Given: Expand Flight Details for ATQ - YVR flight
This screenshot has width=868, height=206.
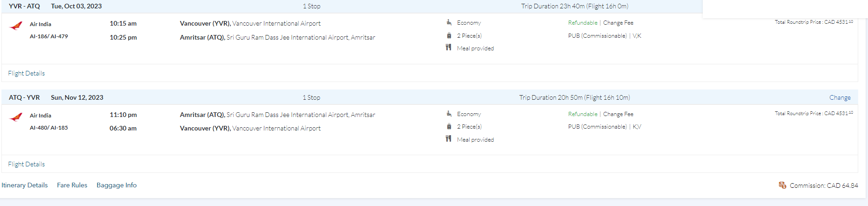Looking at the screenshot, I should point(27,164).
